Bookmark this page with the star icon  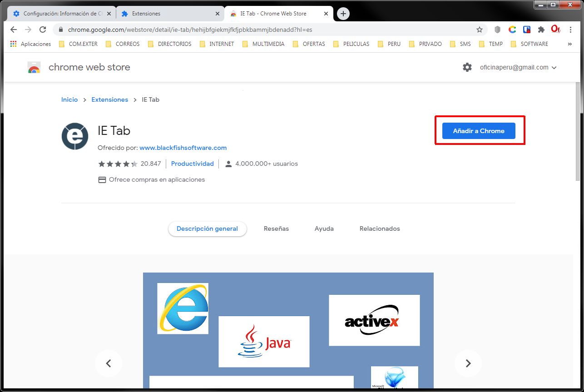(x=480, y=30)
